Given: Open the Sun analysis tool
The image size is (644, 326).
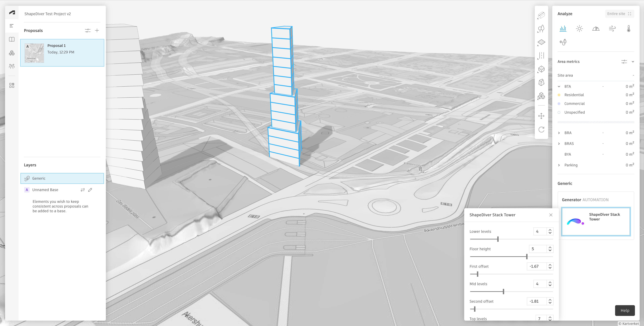Looking at the screenshot, I should click(x=579, y=29).
